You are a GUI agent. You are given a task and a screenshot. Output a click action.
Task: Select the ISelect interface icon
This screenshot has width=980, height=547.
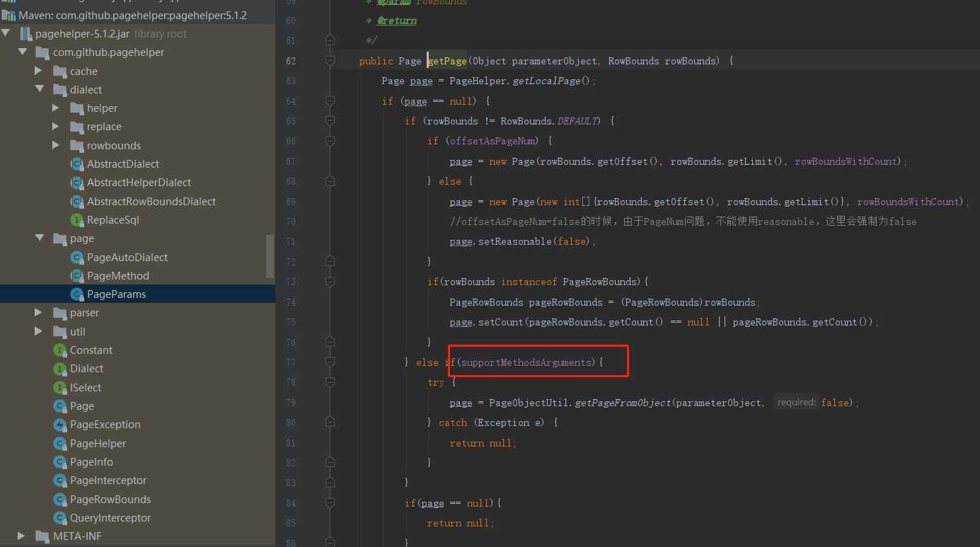(x=59, y=388)
